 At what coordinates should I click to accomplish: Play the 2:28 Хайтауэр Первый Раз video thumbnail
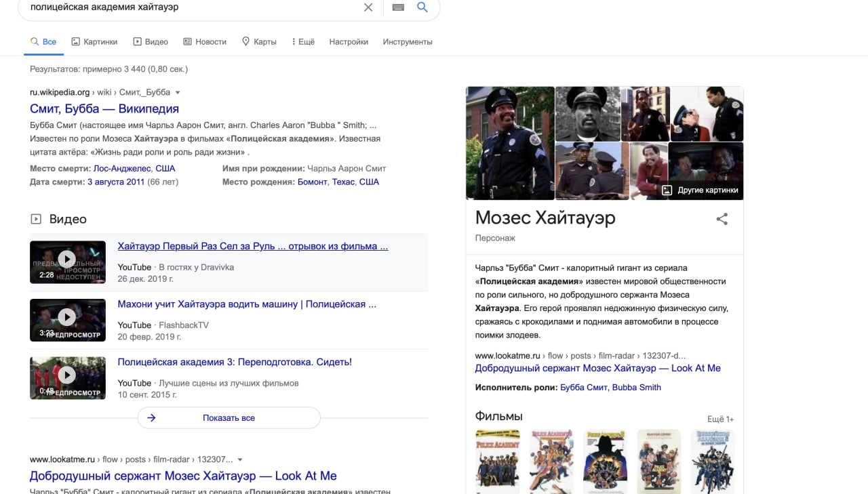(x=68, y=262)
